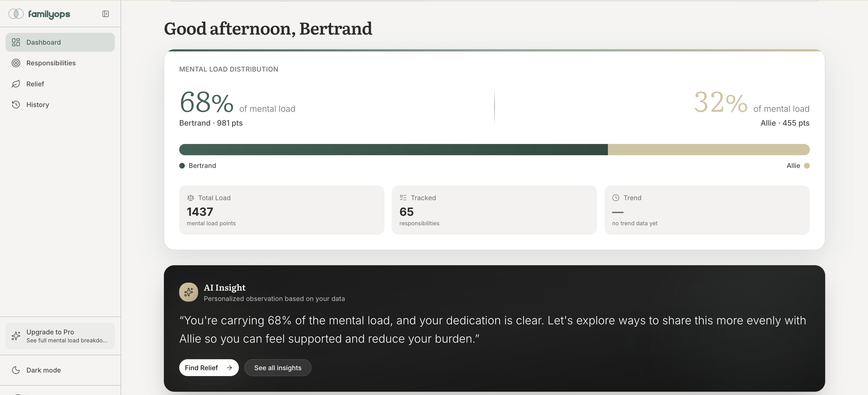Collapse the sidebar panel
This screenshot has height=395, width=868.
click(x=105, y=14)
